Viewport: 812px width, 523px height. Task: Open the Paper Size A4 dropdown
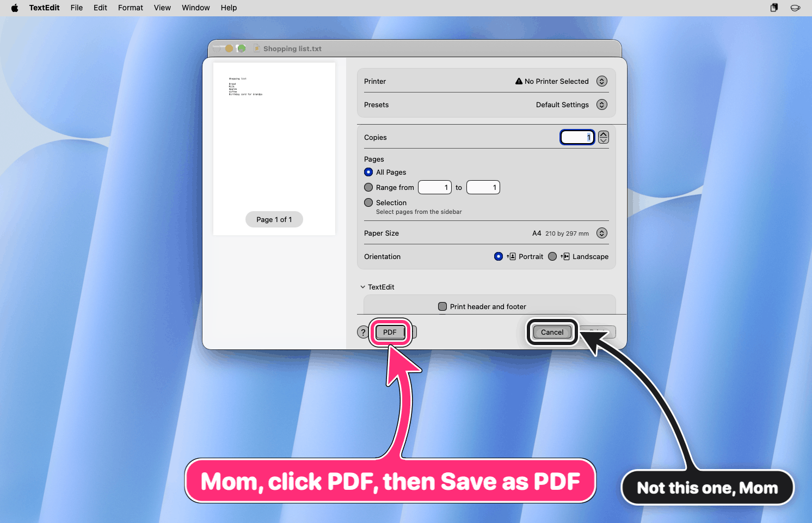(602, 233)
